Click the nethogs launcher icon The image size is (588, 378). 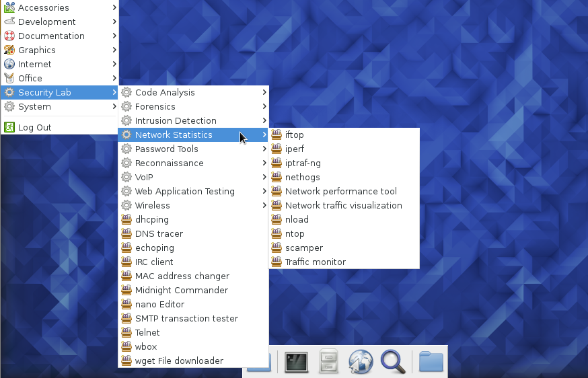277,177
